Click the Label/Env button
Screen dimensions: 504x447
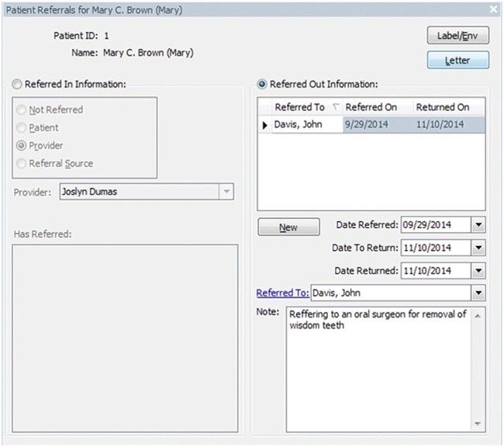(457, 35)
